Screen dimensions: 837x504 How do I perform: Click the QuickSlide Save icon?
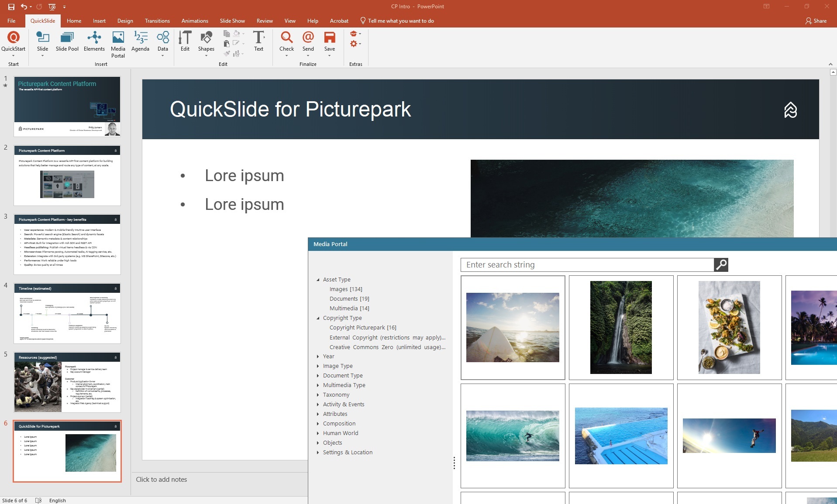coord(330,38)
